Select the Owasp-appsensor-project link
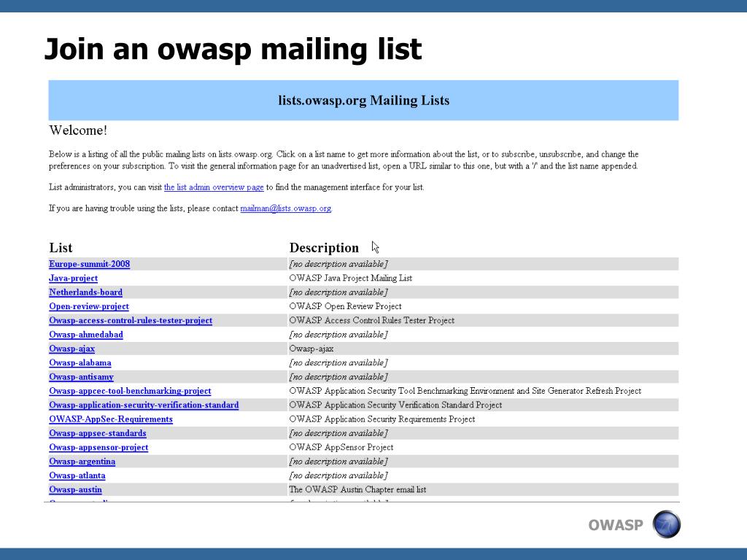Image resolution: width=747 pixels, height=560 pixels. point(98,448)
